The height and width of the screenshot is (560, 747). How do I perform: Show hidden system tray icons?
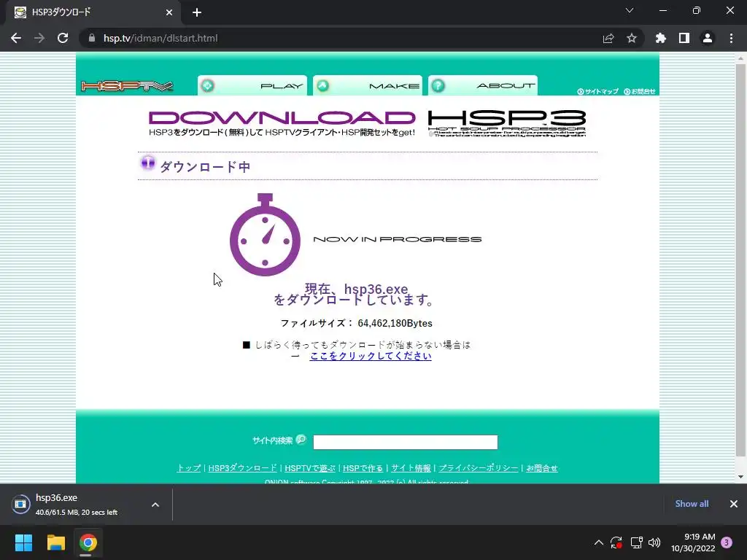click(599, 542)
